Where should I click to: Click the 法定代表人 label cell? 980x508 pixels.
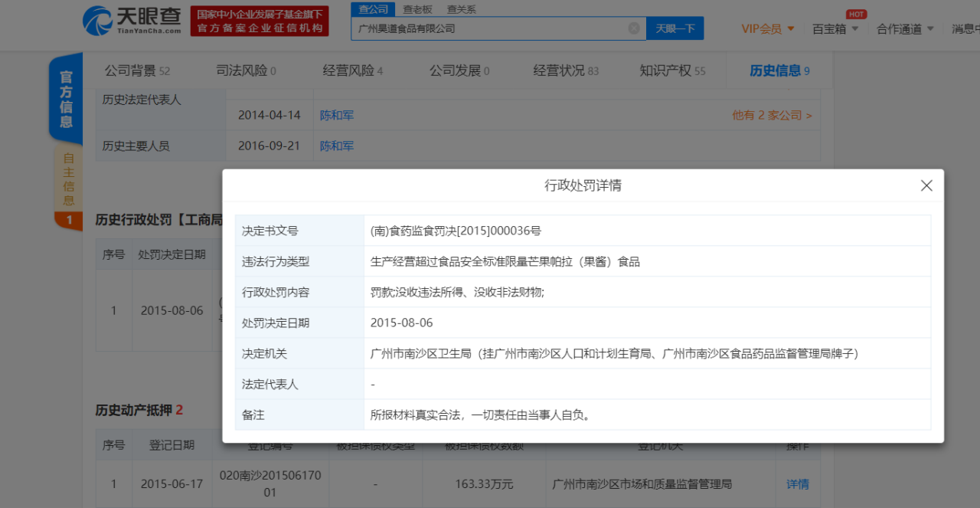pos(299,384)
